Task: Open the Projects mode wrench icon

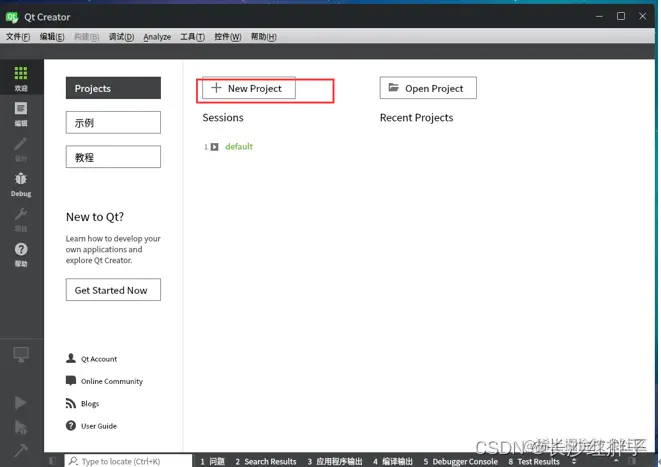Action: [21, 214]
